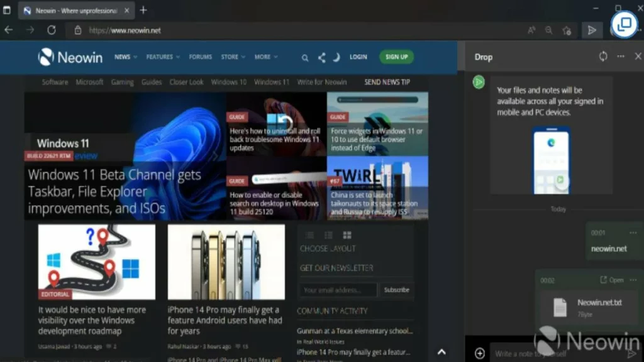Click the neowin.net note message
Viewport: 644px width, 362px height.
coord(609,249)
